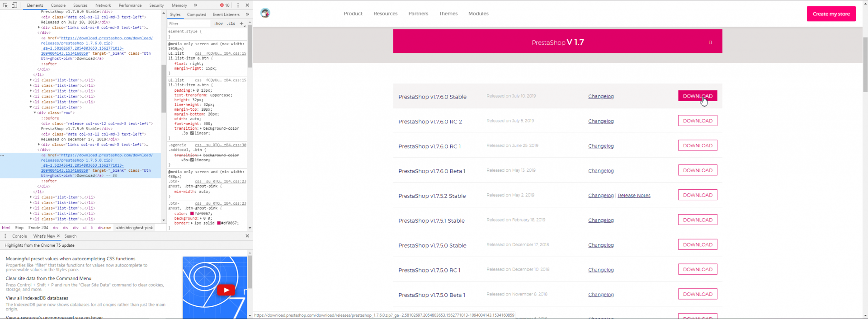The width and height of the screenshot is (868, 319).
Task: Open Changelog for v1.7.6.0 RC 1
Action: (x=601, y=146)
